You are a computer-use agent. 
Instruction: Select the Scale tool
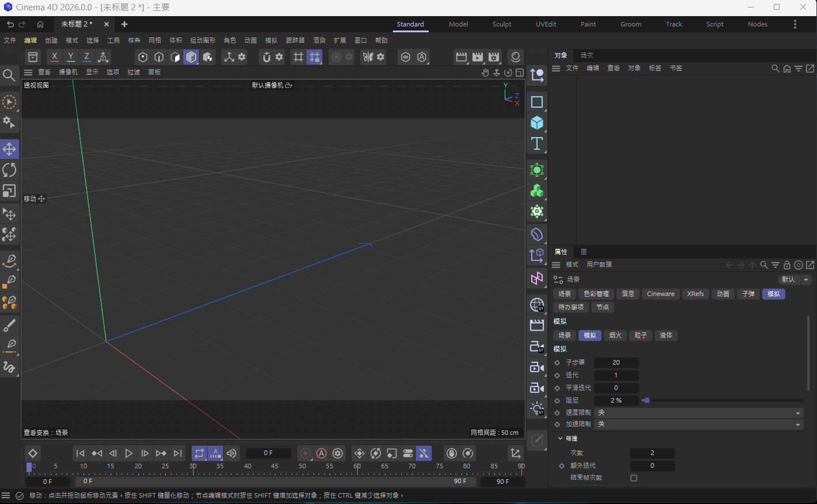click(9, 191)
